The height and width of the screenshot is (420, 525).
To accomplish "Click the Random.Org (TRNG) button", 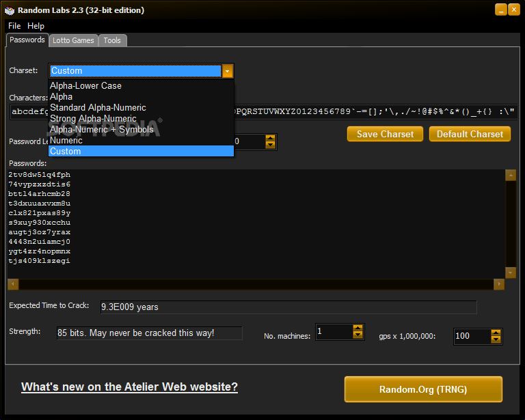I will (423, 389).
